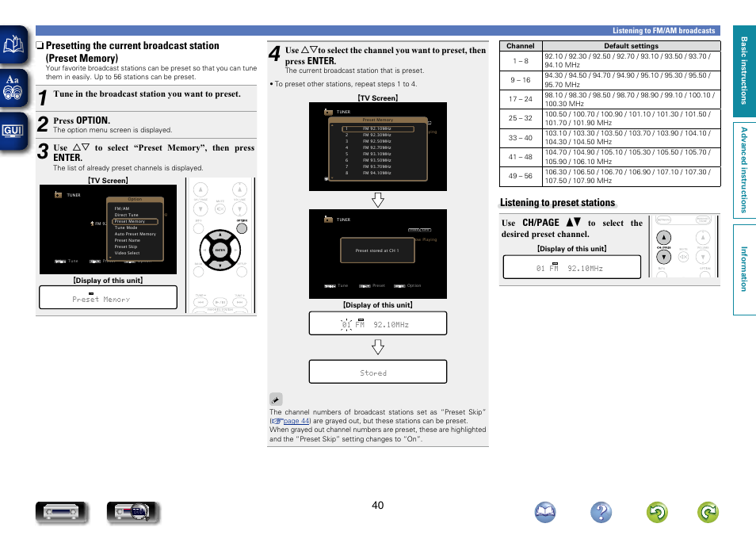756x535 pixels.
Task: Follow the page 44 link
Action: pyautogui.click(x=296, y=421)
